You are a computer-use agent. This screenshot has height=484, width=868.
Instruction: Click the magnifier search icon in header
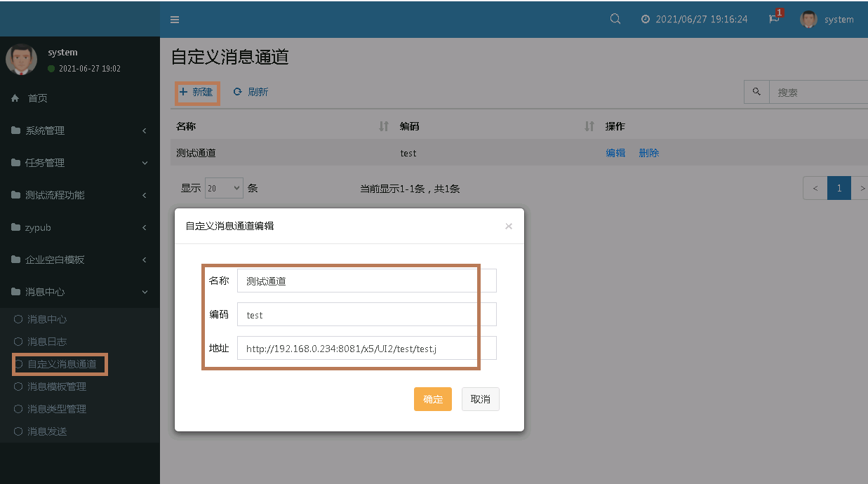pos(615,19)
